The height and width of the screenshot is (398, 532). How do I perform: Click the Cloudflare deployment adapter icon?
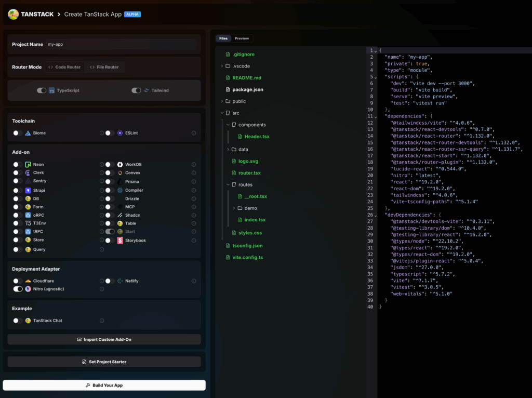(x=28, y=281)
